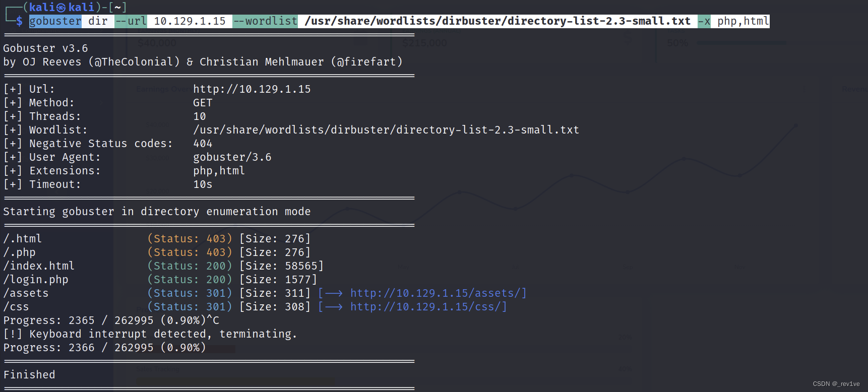Click the Timeout value '10s'

[203, 184]
